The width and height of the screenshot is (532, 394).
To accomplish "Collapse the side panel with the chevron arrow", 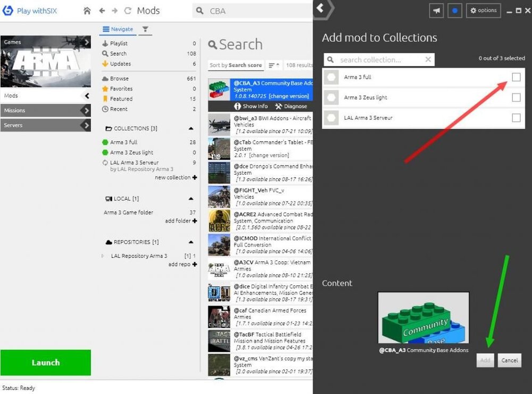I will (320, 7).
